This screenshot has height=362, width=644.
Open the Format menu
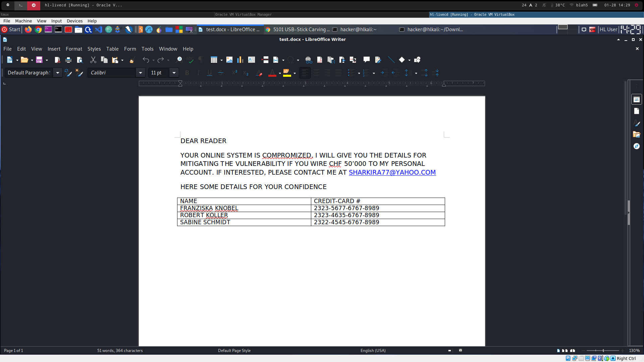tap(74, 49)
